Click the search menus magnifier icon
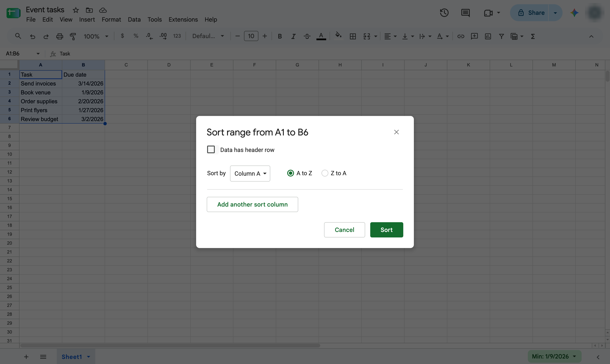This screenshot has width=610, height=364. point(18,36)
